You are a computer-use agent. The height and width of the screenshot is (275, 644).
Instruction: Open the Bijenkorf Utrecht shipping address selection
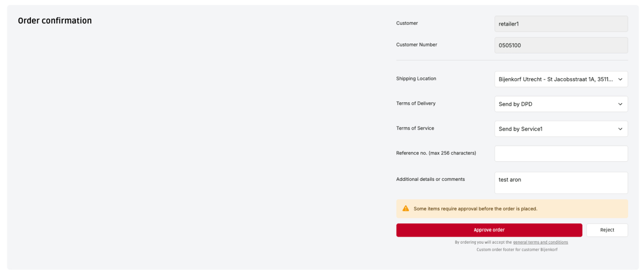pos(556,79)
